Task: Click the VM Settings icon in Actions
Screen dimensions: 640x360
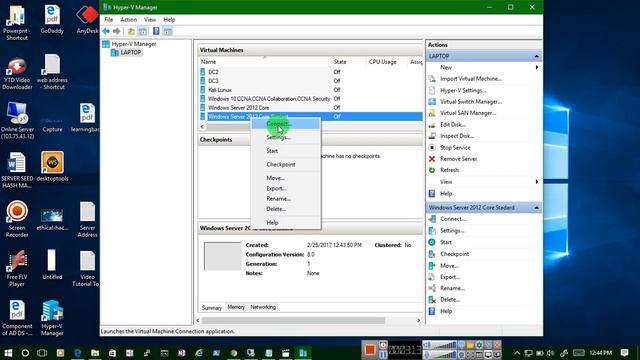Action: (432, 231)
